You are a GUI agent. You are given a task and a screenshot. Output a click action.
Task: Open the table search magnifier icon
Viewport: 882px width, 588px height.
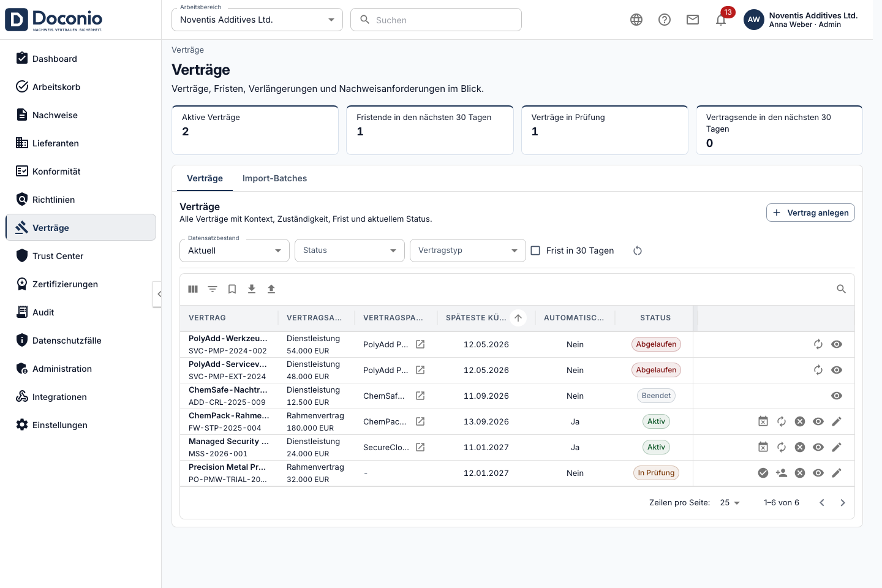click(842, 289)
